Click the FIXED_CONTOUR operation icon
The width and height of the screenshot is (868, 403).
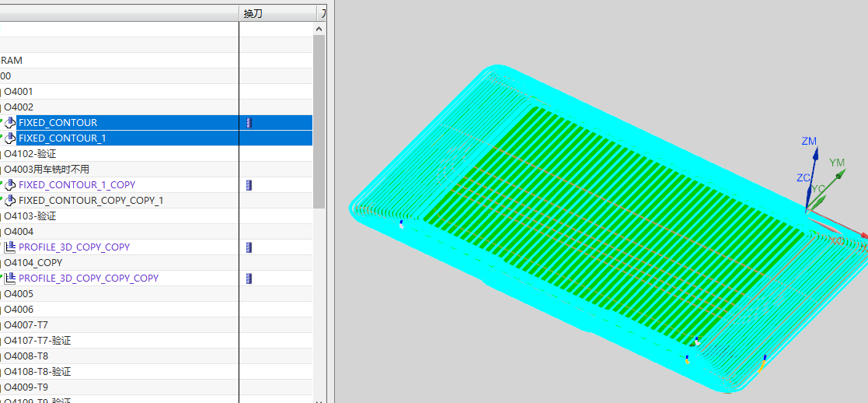[x=10, y=123]
